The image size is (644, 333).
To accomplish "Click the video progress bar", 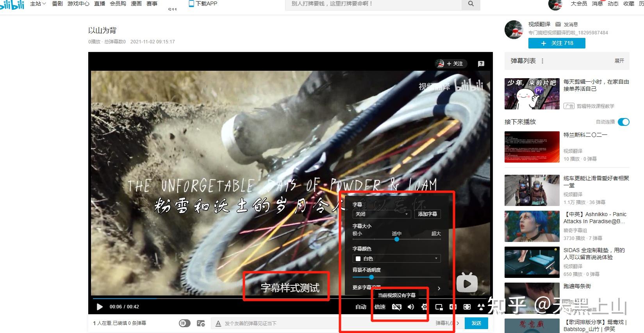I will click(290, 298).
